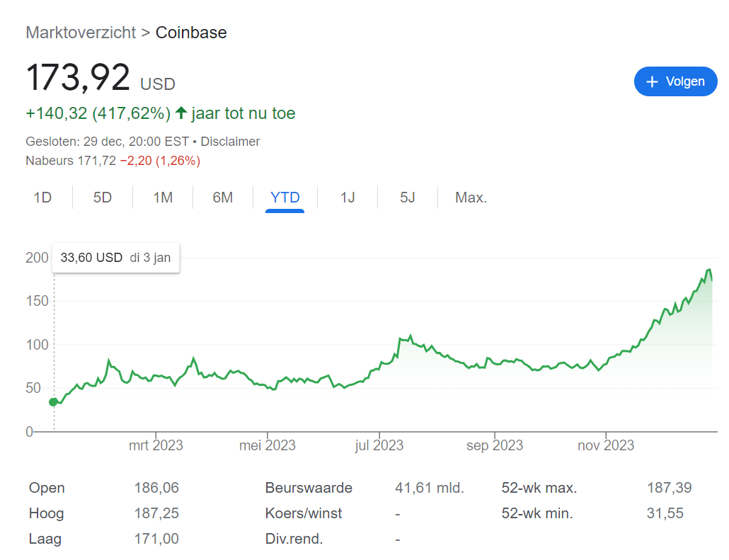Click the green data point marker on chart
Viewport: 729px width, 560px height.
tap(54, 402)
